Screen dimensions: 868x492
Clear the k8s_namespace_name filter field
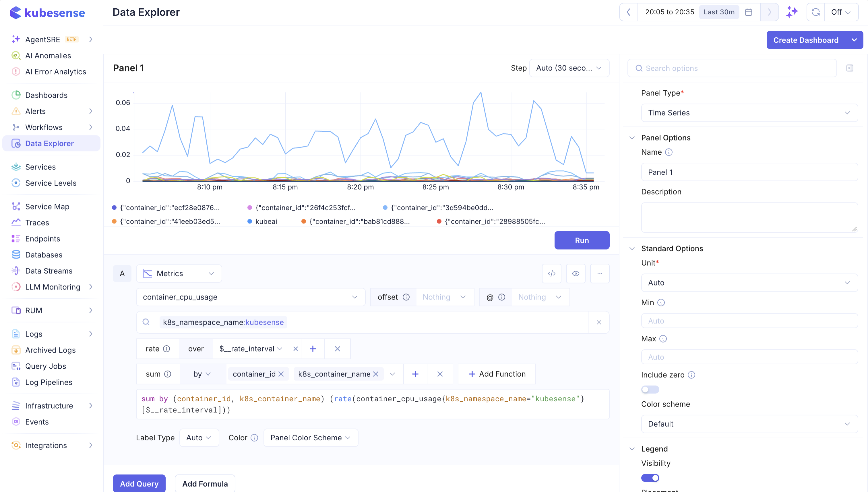(598, 322)
